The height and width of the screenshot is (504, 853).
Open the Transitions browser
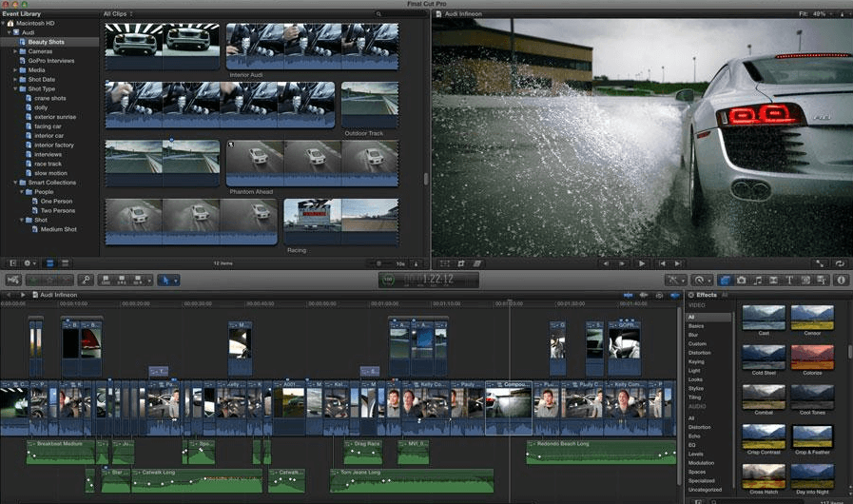pyautogui.click(x=773, y=280)
